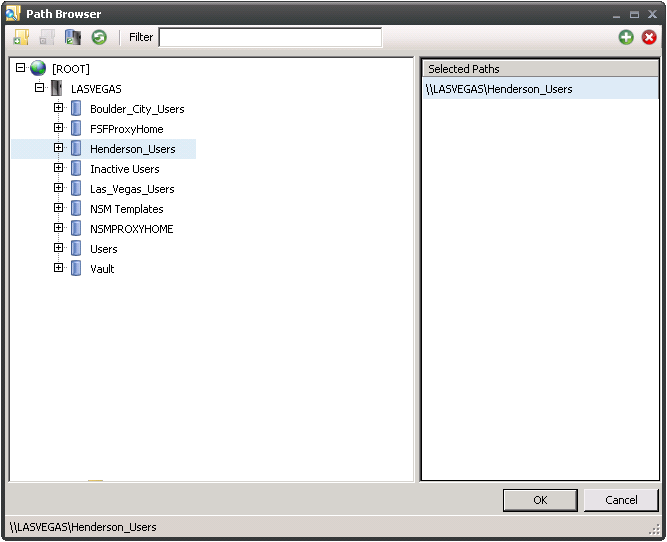Expand the FSFProxyHome node
667x542 pixels.
point(58,128)
